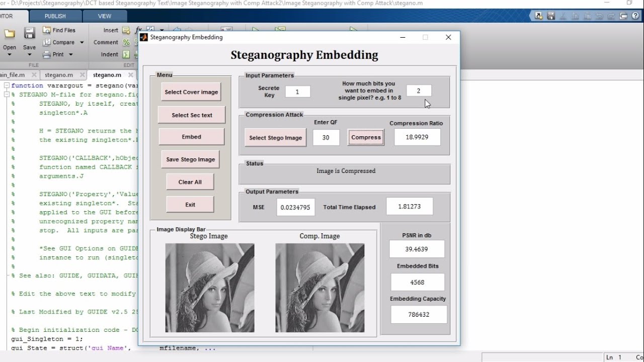Click the Compress button

[366, 138]
